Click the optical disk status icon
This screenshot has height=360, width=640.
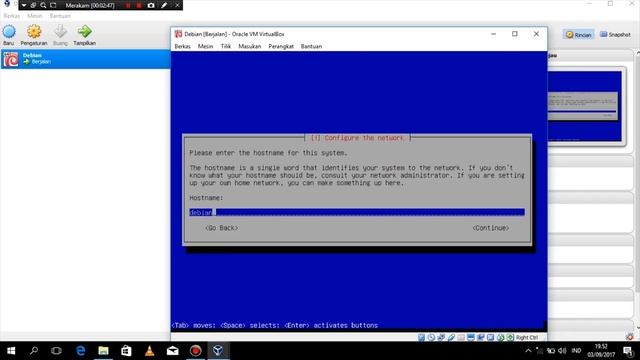(431, 338)
